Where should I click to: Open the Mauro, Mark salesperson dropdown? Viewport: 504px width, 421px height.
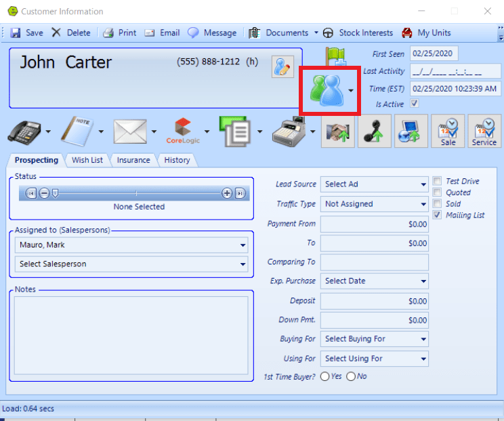131,245
